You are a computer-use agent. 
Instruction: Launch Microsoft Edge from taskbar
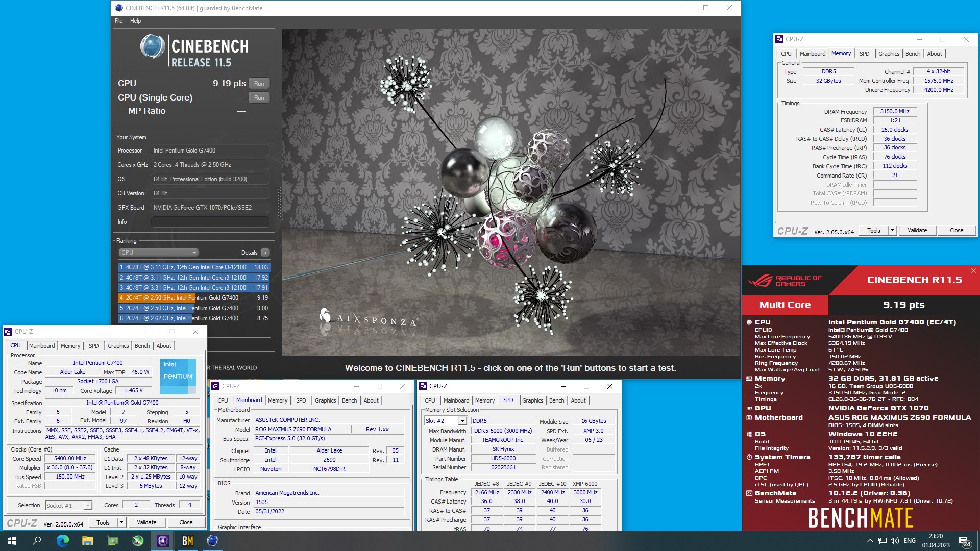pos(62,541)
